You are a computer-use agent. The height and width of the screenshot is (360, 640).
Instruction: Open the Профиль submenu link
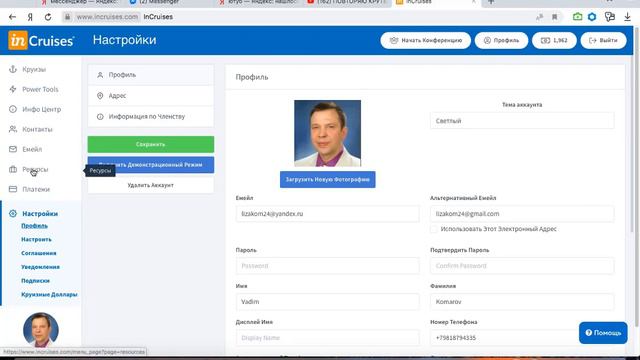(34, 226)
